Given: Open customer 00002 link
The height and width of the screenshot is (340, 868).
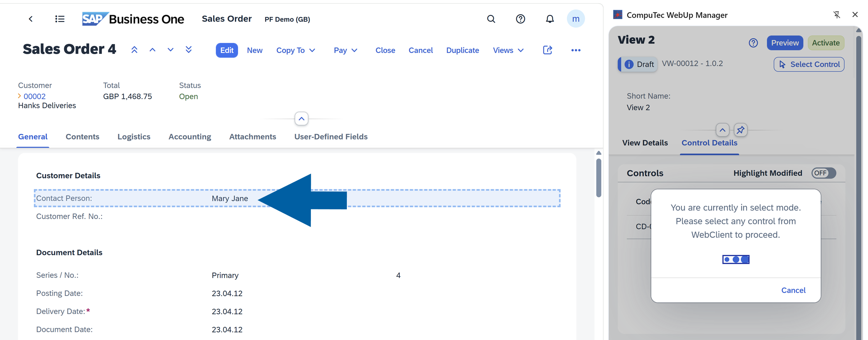Looking at the screenshot, I should (35, 96).
